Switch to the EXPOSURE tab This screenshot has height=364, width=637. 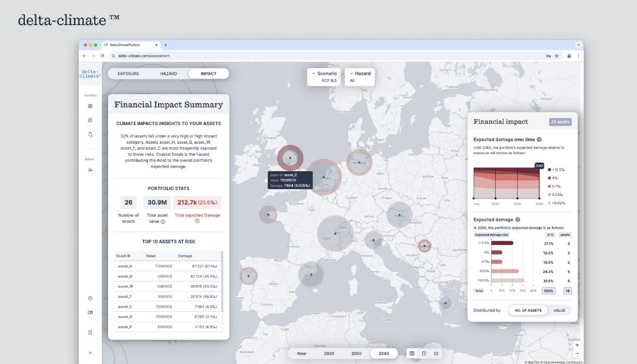tap(129, 73)
